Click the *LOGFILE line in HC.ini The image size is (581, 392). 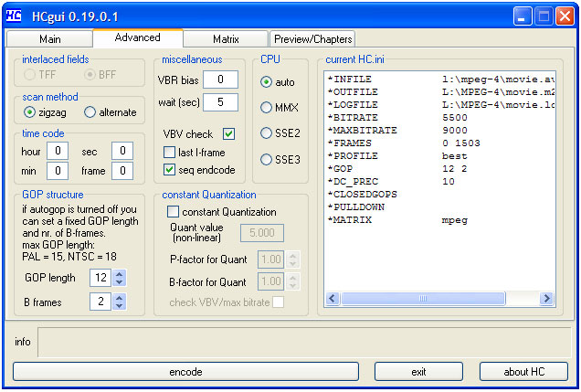point(439,105)
